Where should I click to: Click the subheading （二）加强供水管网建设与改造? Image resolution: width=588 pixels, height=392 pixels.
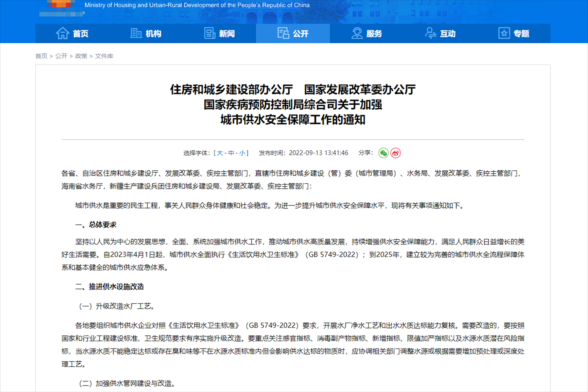[127, 383]
